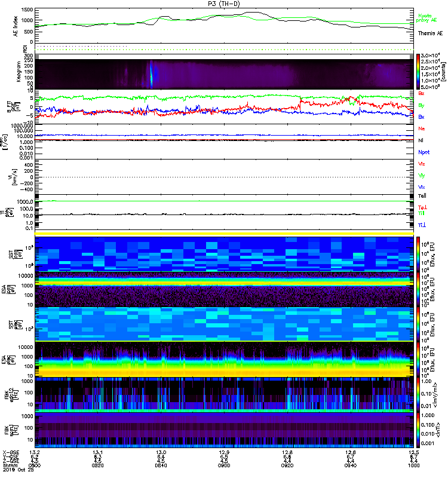
Task: Click the purple dotted ROI line
Action: 81,47
